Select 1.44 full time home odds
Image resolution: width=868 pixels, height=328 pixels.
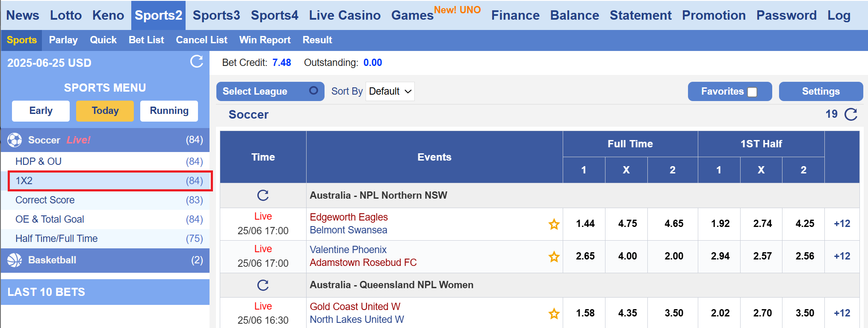pyautogui.click(x=585, y=224)
